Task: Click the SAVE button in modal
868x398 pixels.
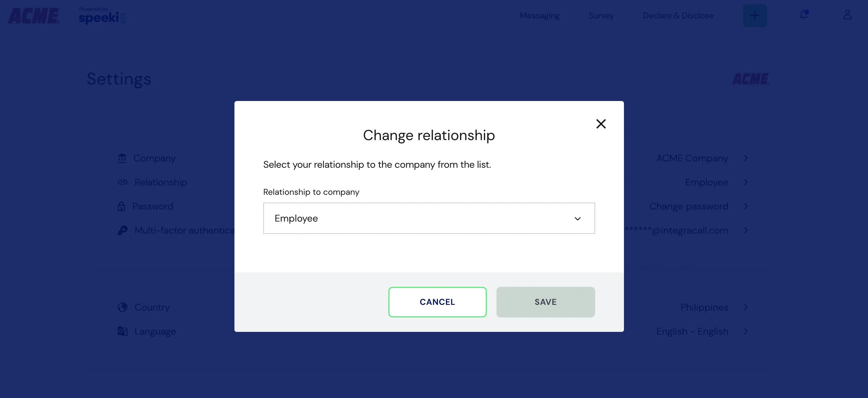Action: (545, 302)
